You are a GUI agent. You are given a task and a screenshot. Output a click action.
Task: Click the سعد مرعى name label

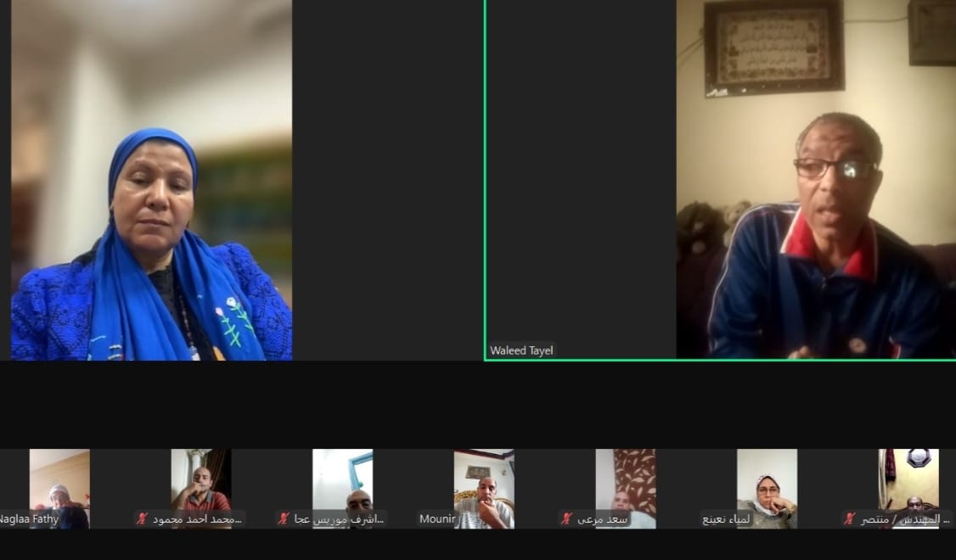[601, 518]
